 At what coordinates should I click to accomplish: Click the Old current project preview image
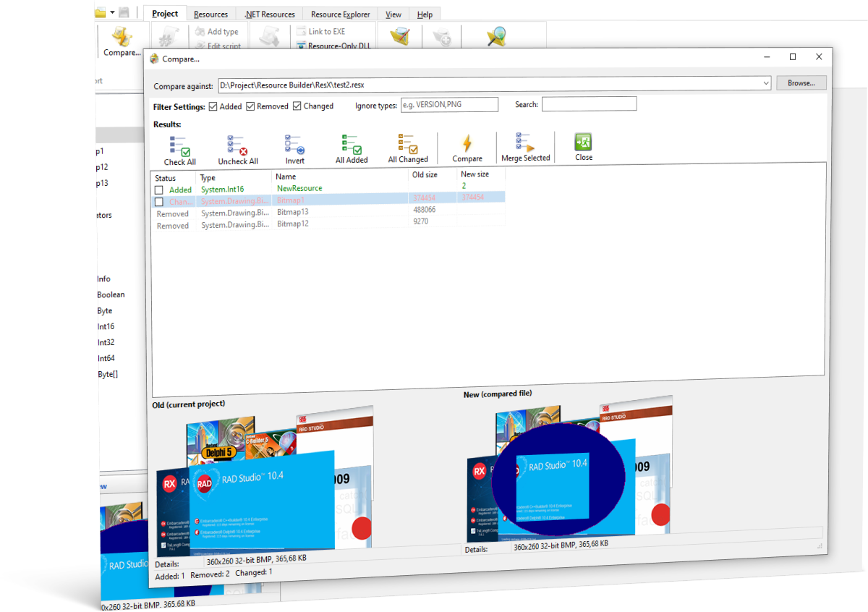pyautogui.click(x=265, y=481)
